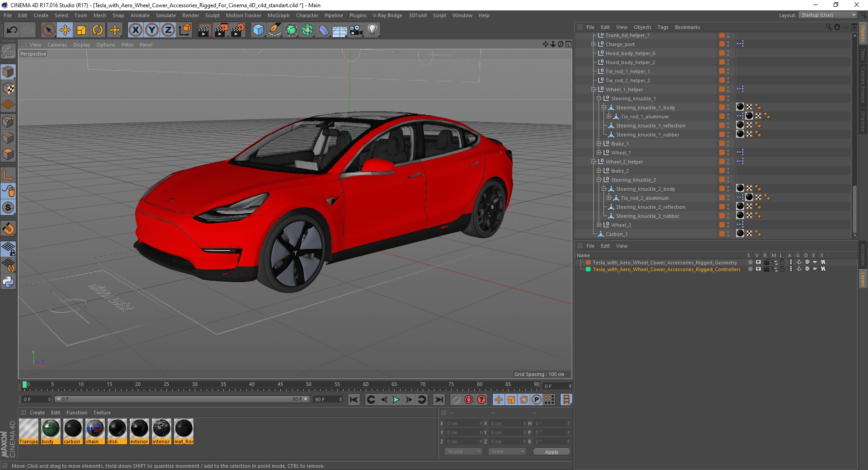Open the MoGraph menu
The height and width of the screenshot is (470, 868).
click(x=278, y=15)
